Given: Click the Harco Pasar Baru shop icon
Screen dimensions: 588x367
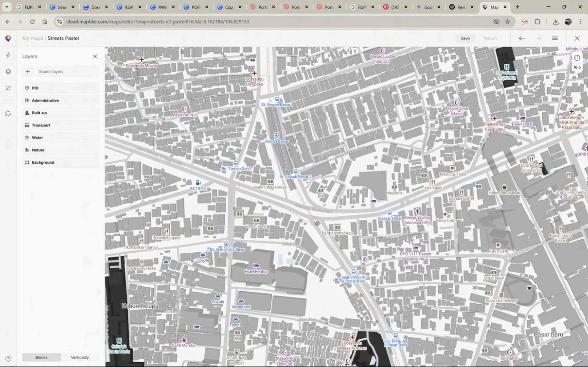Looking at the screenshot, I should [504, 187].
